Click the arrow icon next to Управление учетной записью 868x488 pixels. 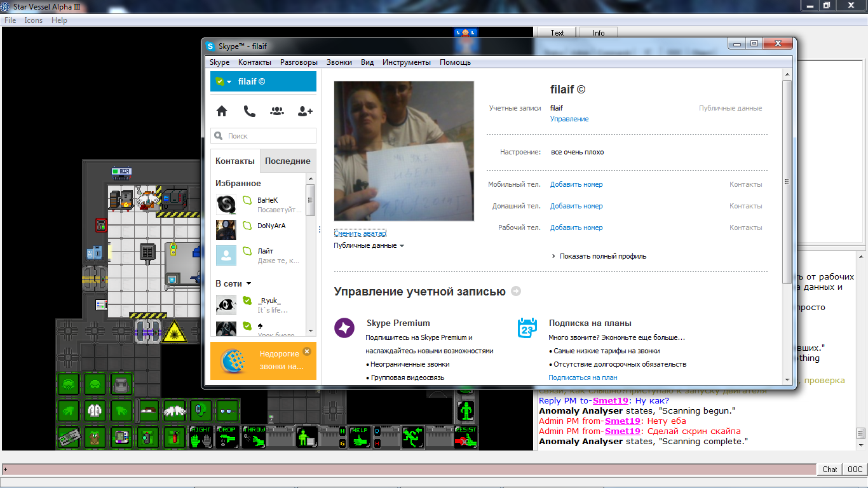(516, 291)
